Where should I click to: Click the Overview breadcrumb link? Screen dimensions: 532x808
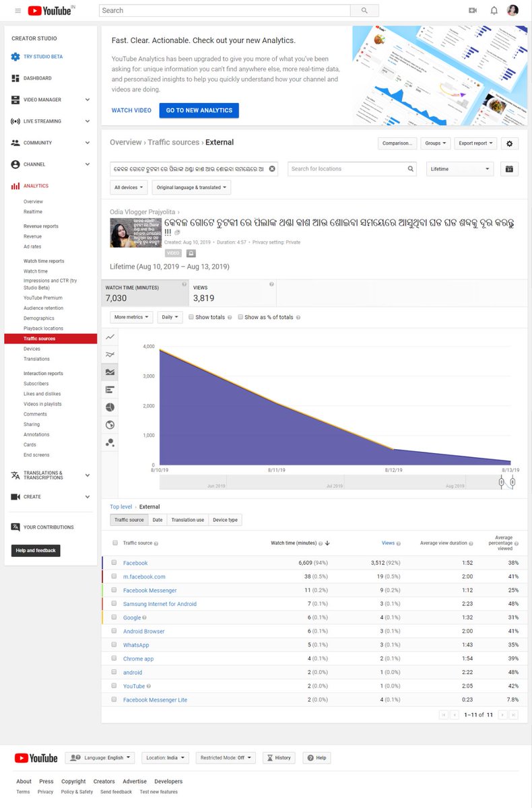point(126,143)
